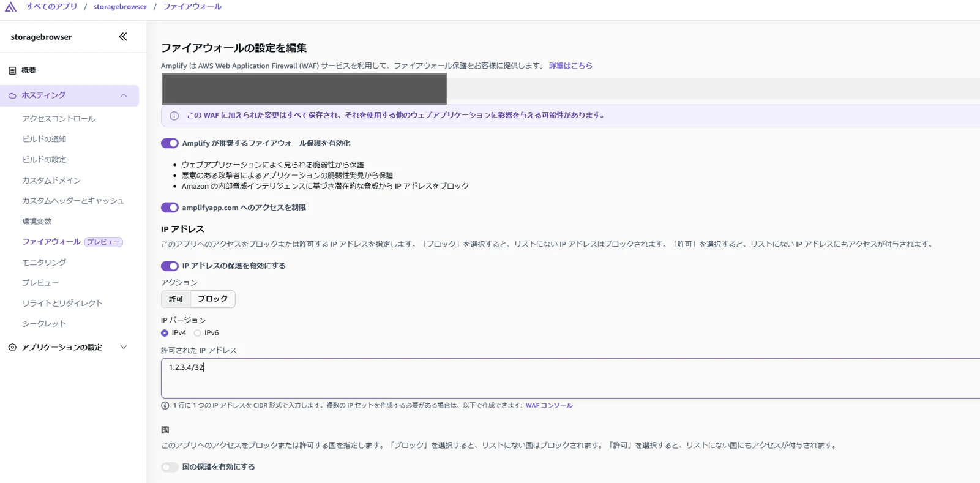Click the 概要 overview icon
This screenshot has width=980, height=483.
[12, 70]
